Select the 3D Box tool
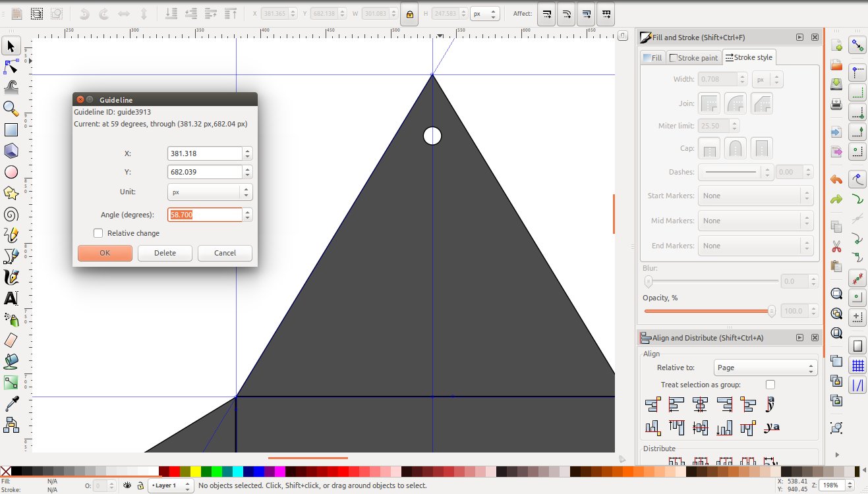Screen dimensions: 868x494 pos(11,151)
